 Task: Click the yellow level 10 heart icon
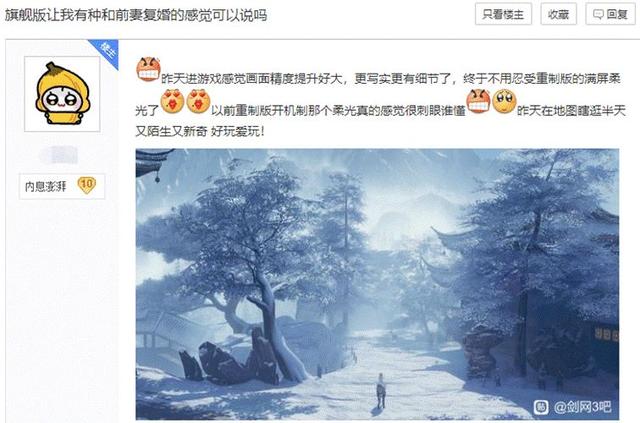tap(87, 186)
